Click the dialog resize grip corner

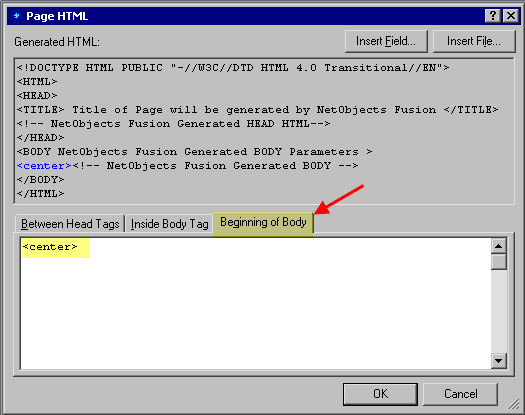tap(514, 404)
